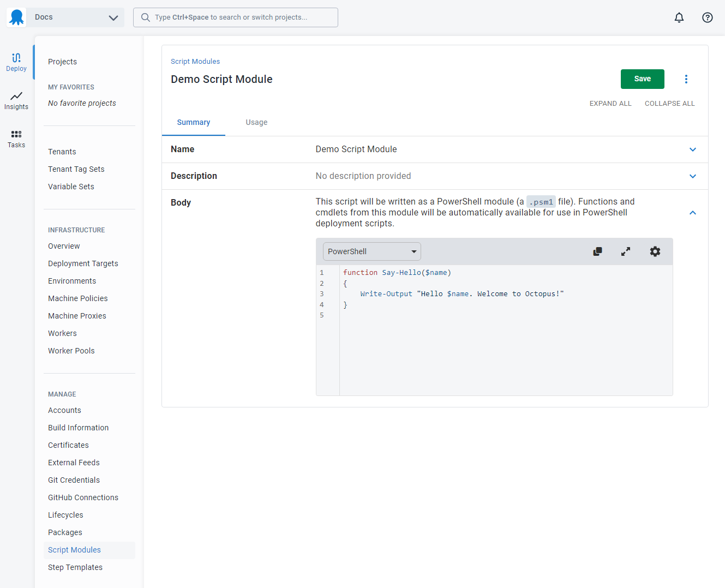Image resolution: width=725 pixels, height=588 pixels.
Task: Expand the Description section chevron
Action: coord(693,176)
